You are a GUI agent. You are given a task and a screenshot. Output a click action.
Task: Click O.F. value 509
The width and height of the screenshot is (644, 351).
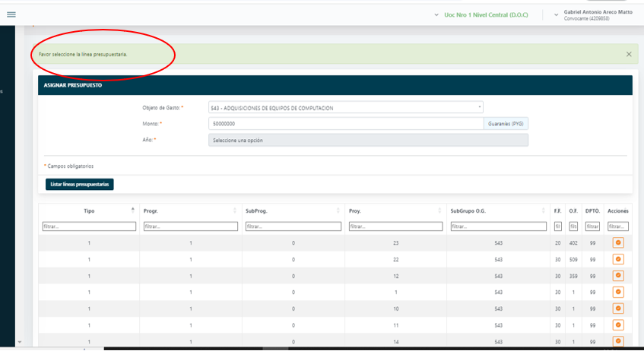coord(573,260)
